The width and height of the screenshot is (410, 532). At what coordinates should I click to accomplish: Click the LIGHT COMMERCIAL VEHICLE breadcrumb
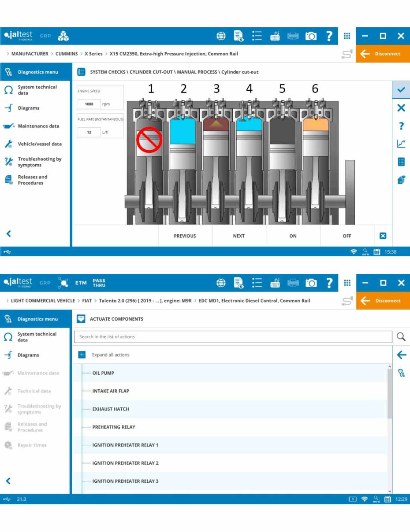(43, 301)
